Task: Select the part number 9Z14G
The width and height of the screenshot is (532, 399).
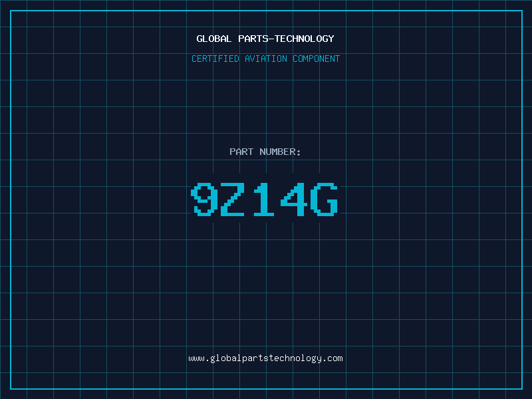Action: click(265, 199)
